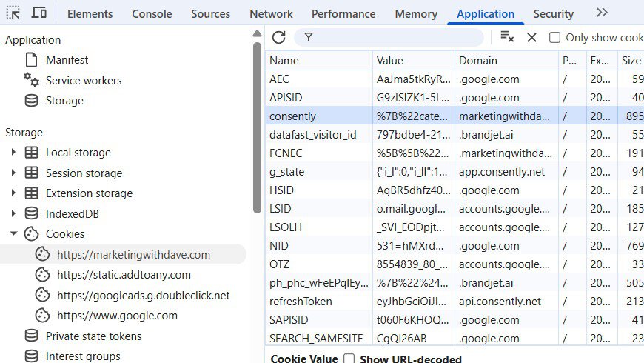Clear all cookies with list-x icon

point(507,37)
